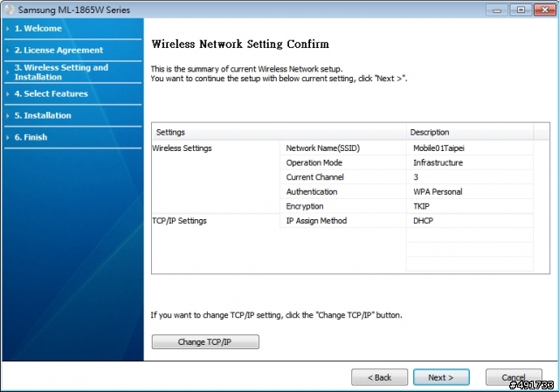Click the Network Name(SSID) cell
Image resolution: width=559 pixels, height=392 pixels.
tap(342, 148)
